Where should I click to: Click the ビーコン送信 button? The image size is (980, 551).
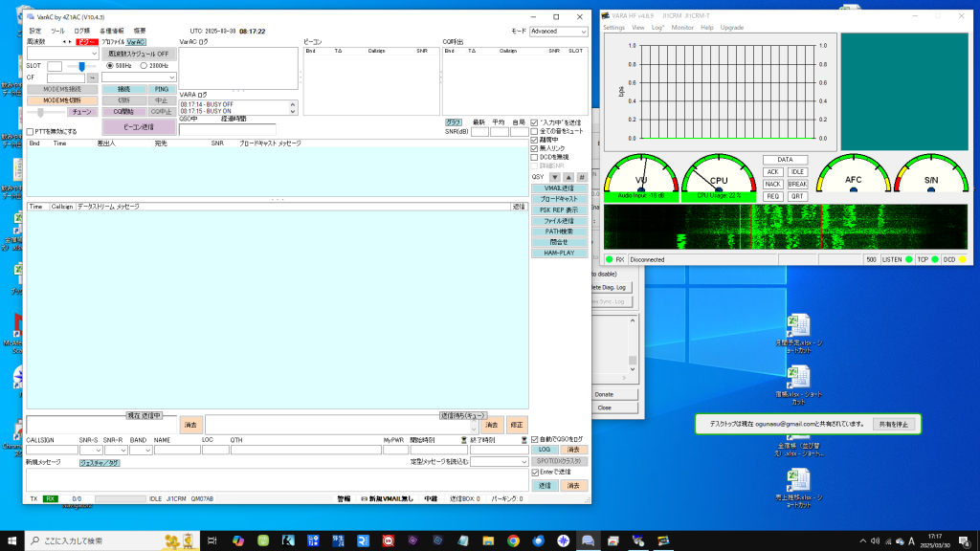140,126
